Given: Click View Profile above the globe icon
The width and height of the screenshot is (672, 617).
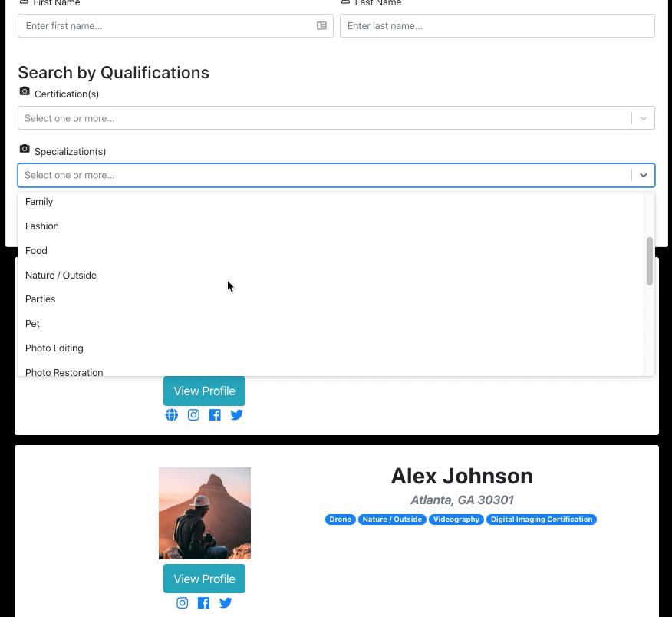Looking at the screenshot, I should click(204, 391).
